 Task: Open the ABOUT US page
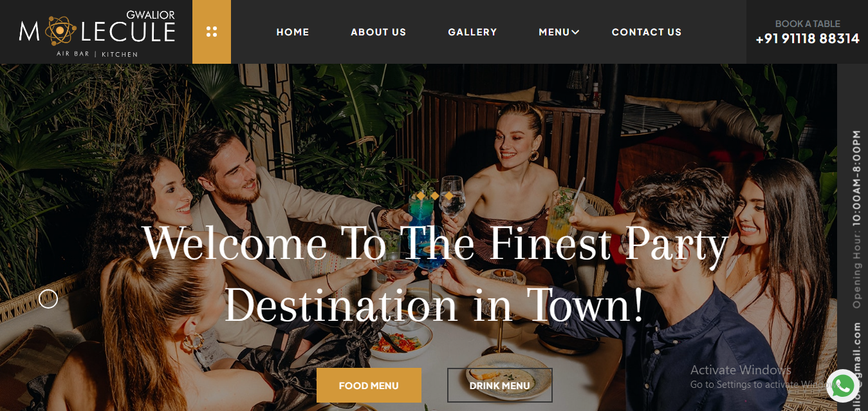click(378, 32)
